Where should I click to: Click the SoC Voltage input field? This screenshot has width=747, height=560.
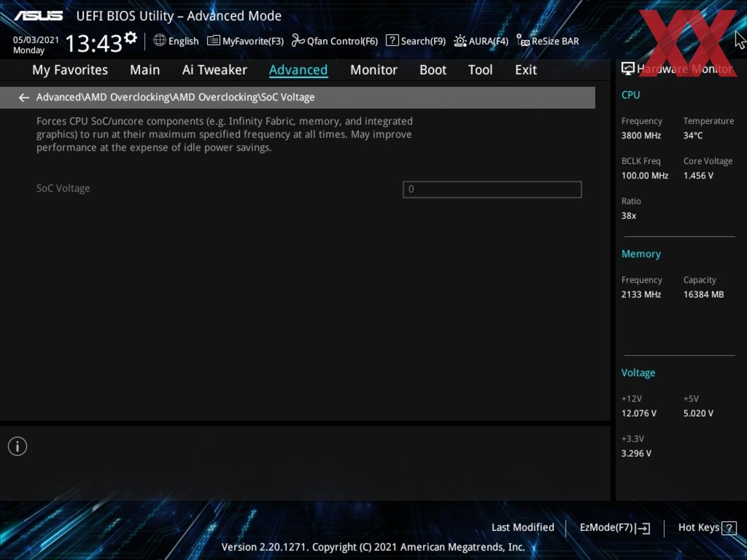click(x=492, y=189)
